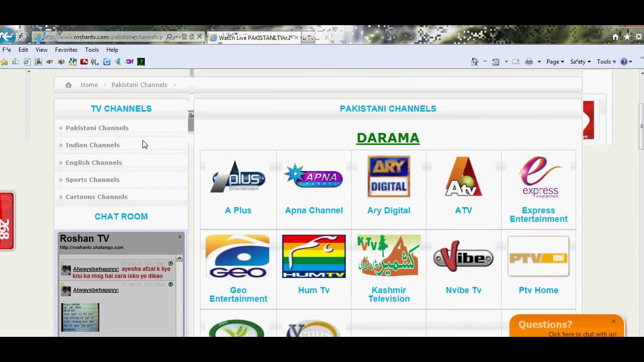644x362 pixels.
Task: Open the image thumbnail in the chat room
Action: (80, 317)
